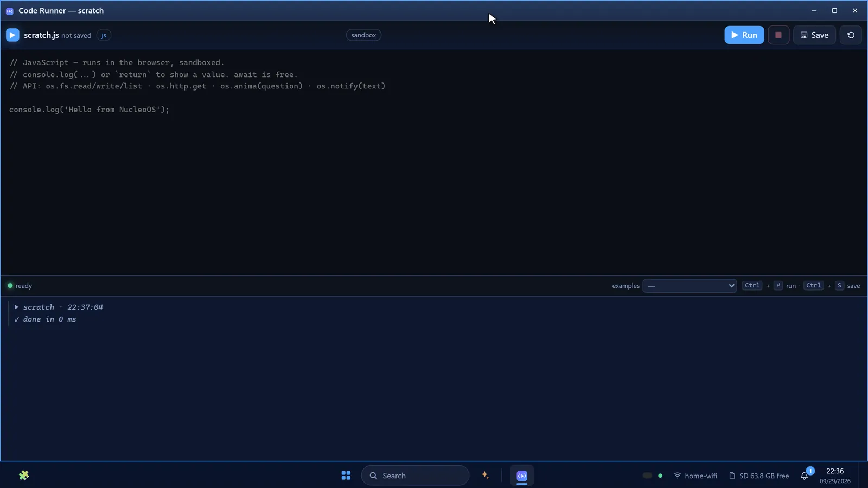Screen dimensions: 868x488
Task: Click the scratch.js file name
Action: (41, 35)
